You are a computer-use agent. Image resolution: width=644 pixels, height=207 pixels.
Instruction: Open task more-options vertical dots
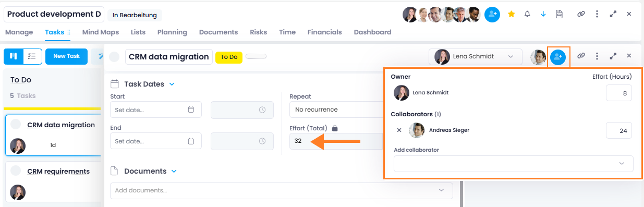click(597, 56)
